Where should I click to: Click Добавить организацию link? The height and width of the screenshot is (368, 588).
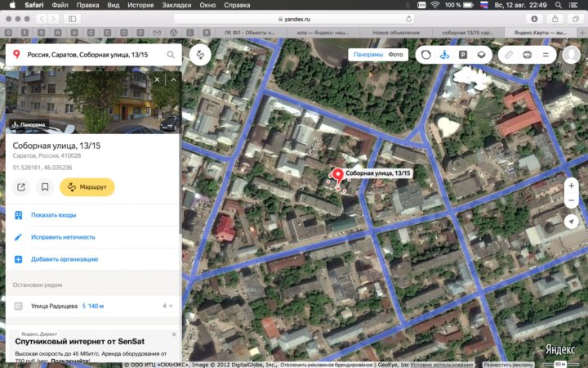[65, 259]
